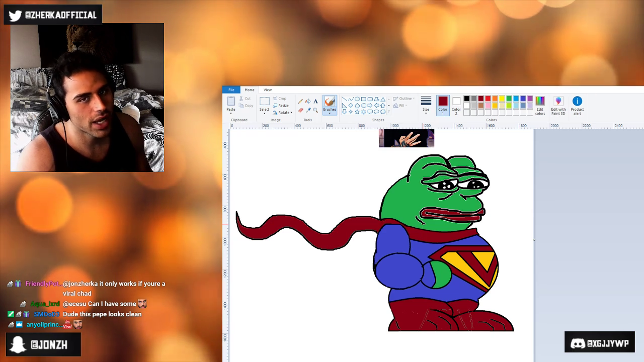This screenshot has height=362, width=644.
Task: Click the Crop button
Action: pyautogui.click(x=280, y=99)
